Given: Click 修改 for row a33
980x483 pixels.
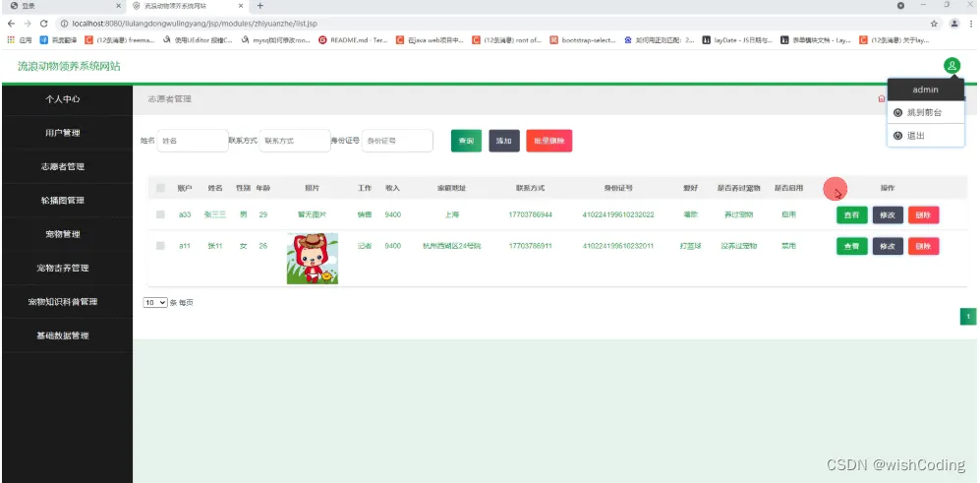Looking at the screenshot, I should pos(888,214).
